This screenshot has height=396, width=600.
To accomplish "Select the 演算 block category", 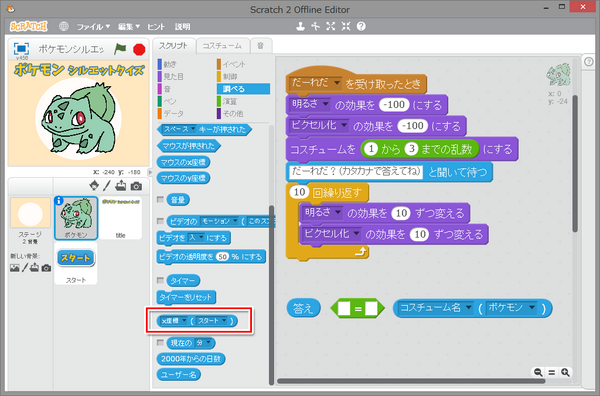I will pos(243,101).
